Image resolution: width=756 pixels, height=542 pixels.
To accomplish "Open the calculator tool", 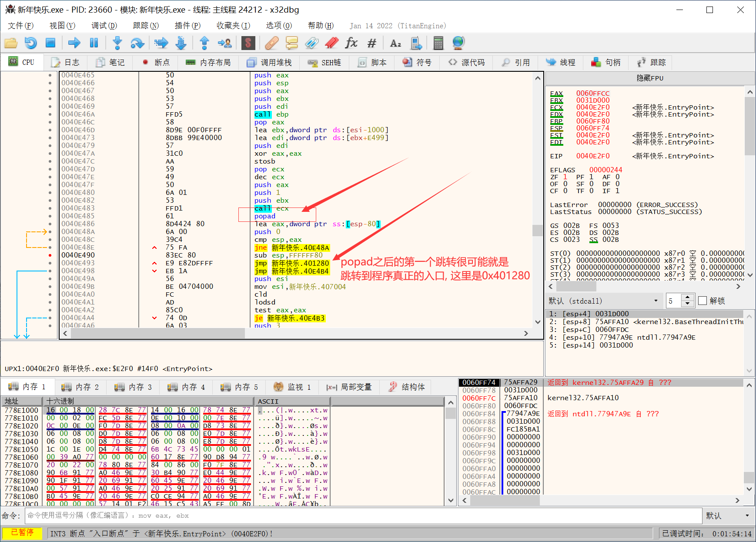I will 438,43.
